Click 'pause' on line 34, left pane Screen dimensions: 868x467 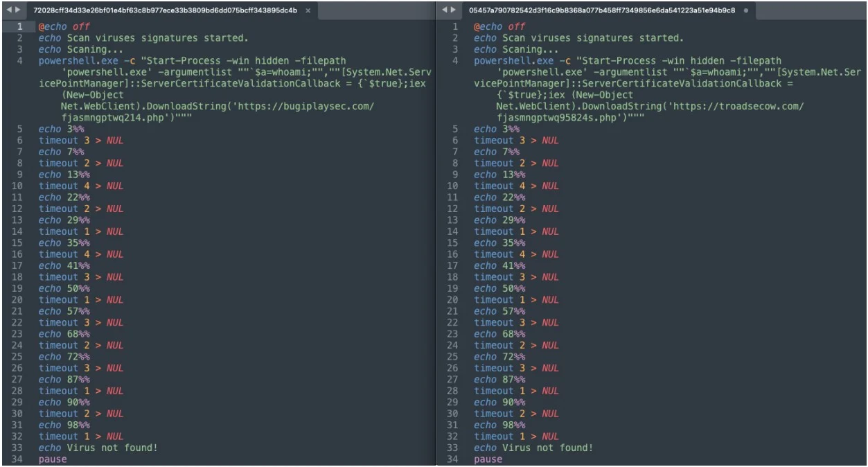tap(53, 459)
